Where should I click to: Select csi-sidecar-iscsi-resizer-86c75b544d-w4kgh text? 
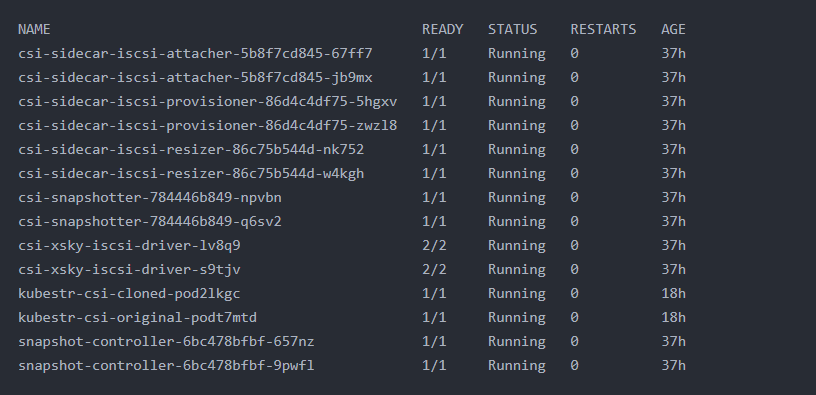pos(191,173)
